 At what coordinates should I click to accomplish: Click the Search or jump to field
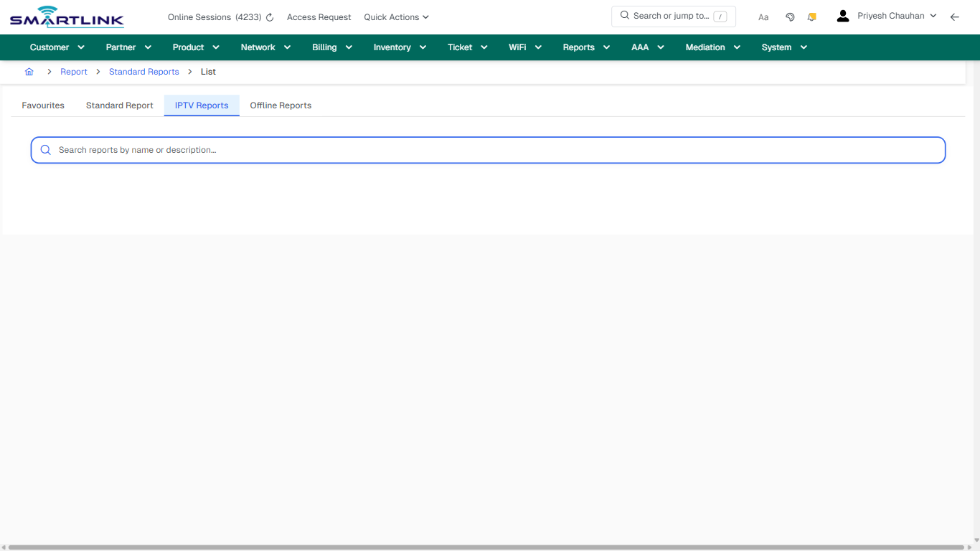coord(673,16)
